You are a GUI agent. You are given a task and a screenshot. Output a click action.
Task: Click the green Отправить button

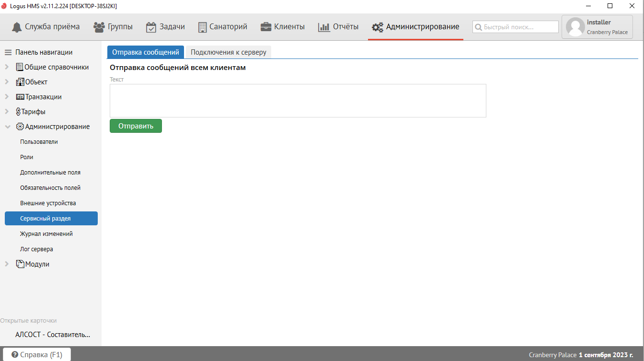pos(136,126)
